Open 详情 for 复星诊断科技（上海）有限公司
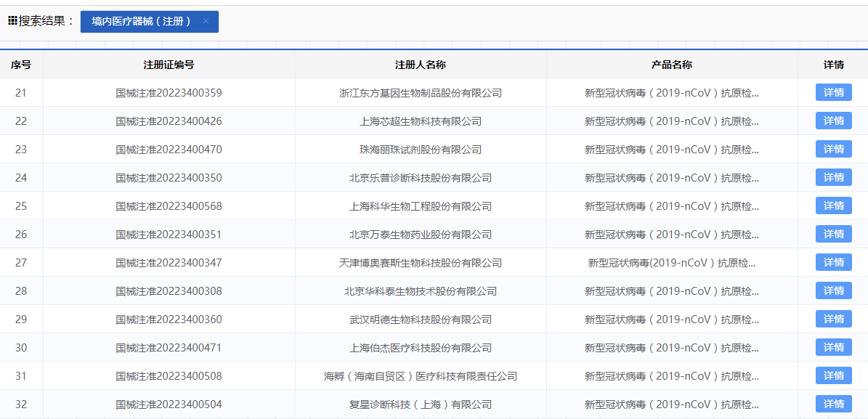The height and width of the screenshot is (419, 868). (833, 404)
